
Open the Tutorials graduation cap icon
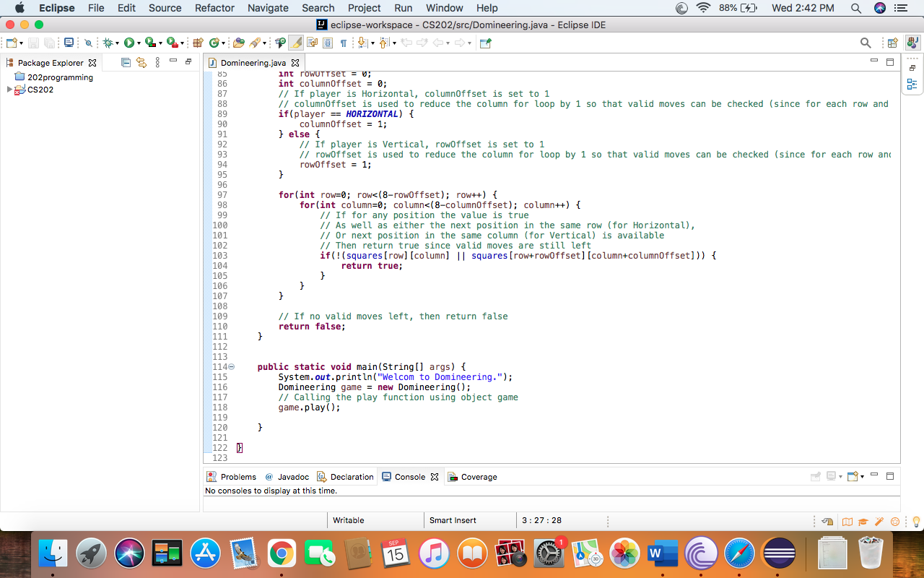(863, 522)
